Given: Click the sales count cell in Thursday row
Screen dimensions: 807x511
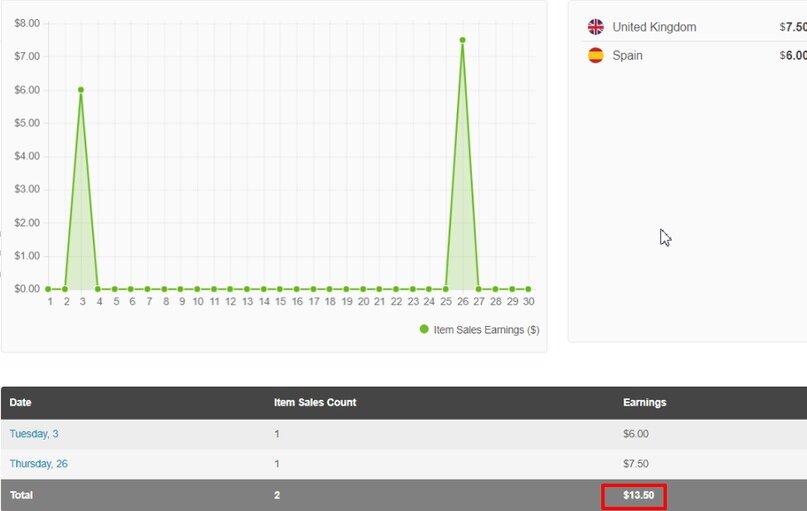Looking at the screenshot, I should 277,464.
